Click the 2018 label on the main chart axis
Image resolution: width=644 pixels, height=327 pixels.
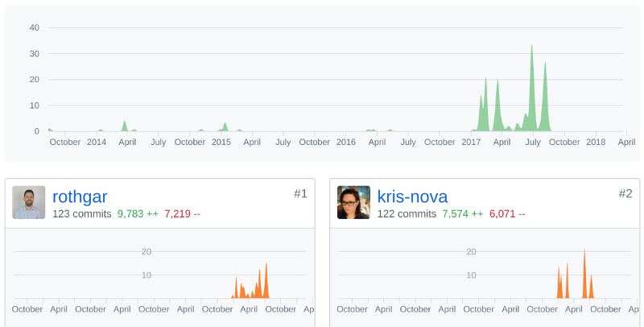pyautogui.click(x=596, y=142)
